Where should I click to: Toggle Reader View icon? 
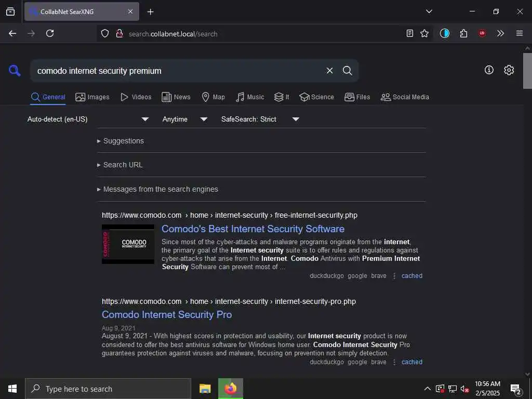(410, 33)
